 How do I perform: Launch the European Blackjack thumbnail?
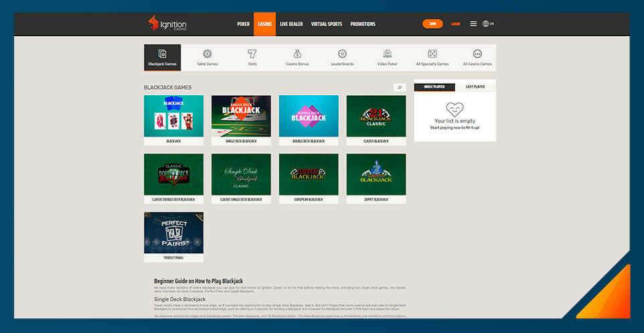(309, 174)
